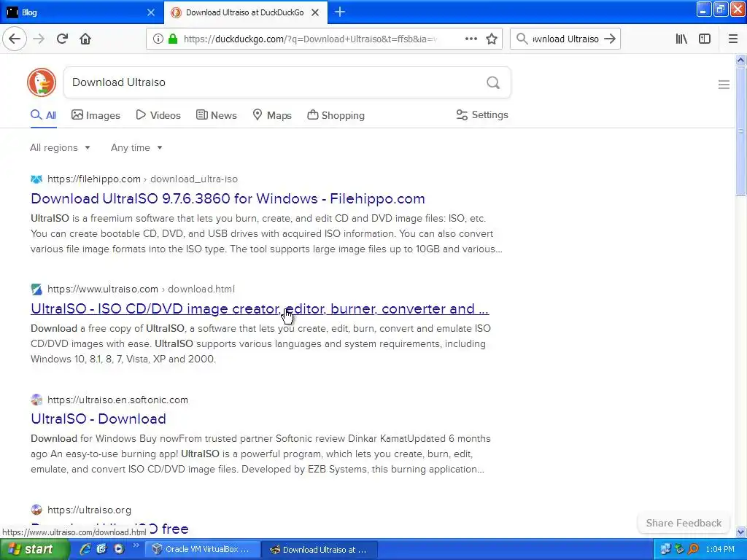
Task: Open the Firefox hamburger menu
Action: point(732,39)
